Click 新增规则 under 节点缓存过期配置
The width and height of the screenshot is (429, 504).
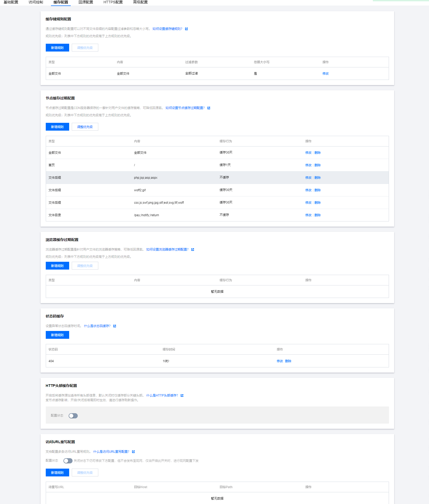click(57, 127)
